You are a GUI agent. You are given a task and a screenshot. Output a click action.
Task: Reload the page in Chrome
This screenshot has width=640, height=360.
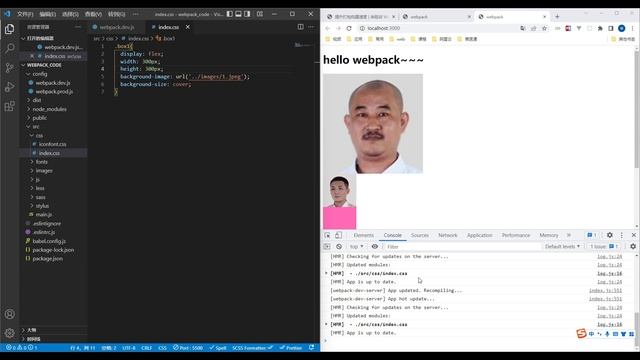point(349,28)
